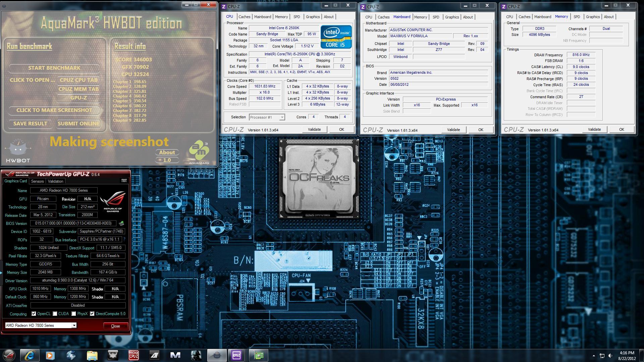Click SAVE RESULT button

30,124
